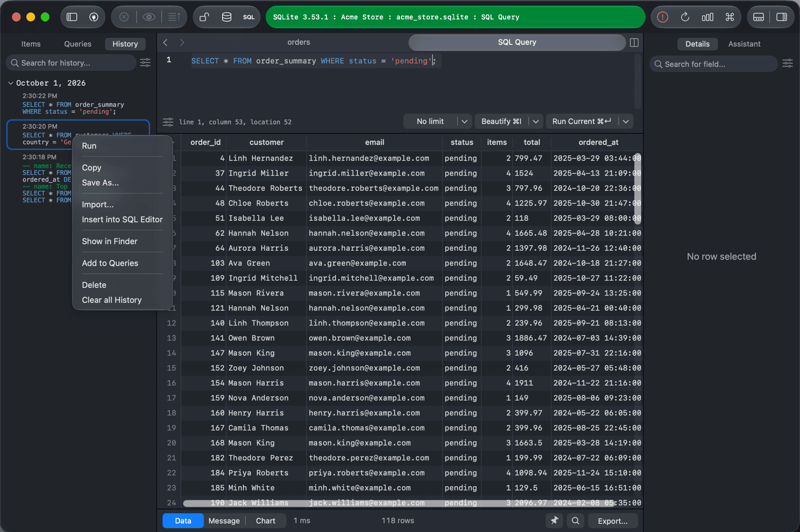Click the lock icon in toolbar
The height and width of the screenshot is (532, 800).
point(204,17)
